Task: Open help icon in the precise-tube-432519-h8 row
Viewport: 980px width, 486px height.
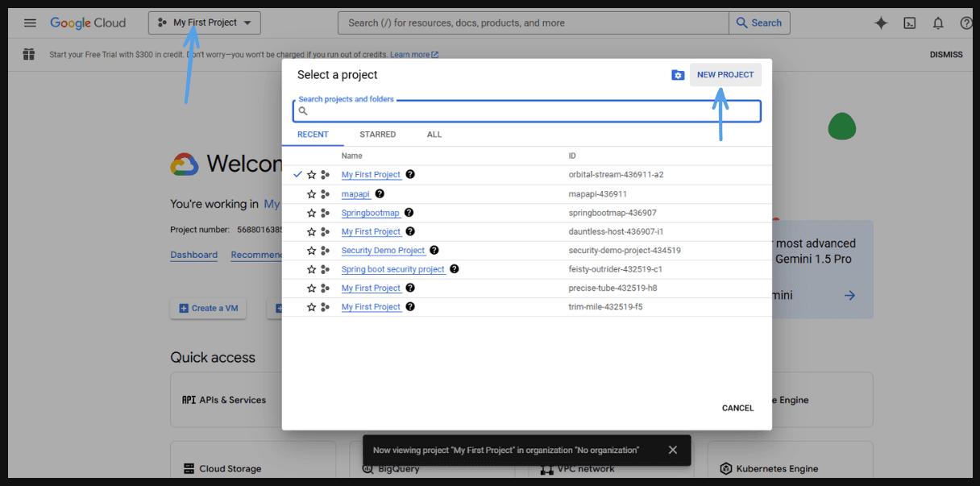Action: [410, 288]
